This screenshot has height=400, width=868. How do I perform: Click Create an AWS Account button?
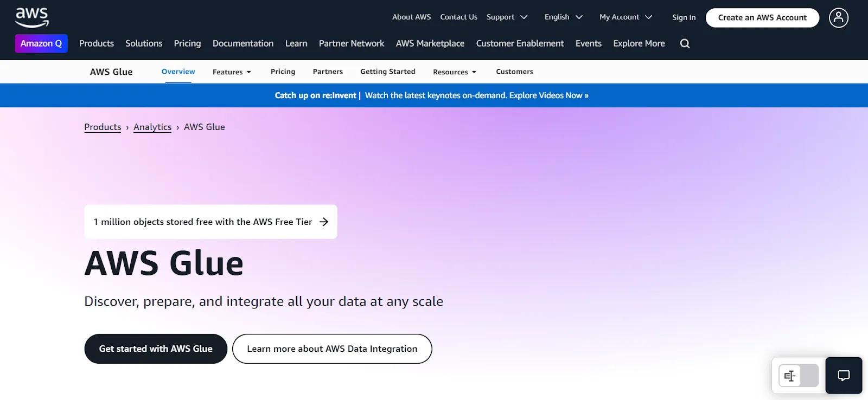coord(762,17)
